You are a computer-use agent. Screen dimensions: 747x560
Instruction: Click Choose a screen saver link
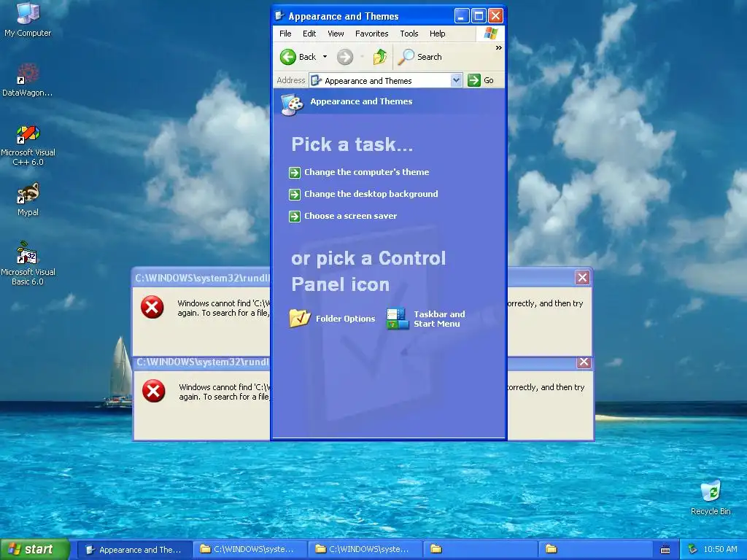350,216
